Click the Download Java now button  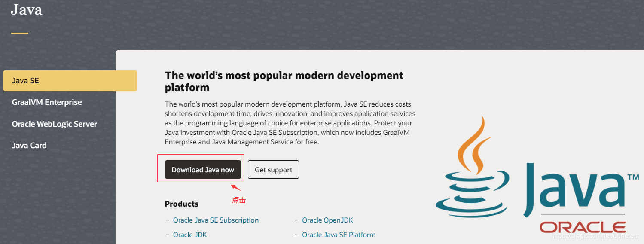pos(203,170)
